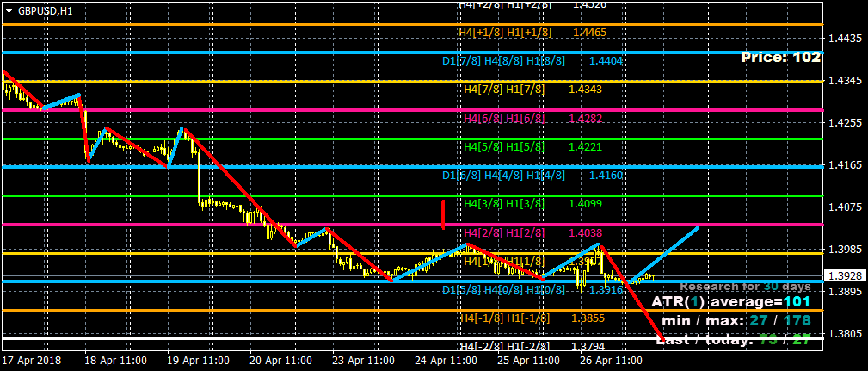Select the 17 Apr 2018 time axis label
Screen dimensions: 868x371
tap(32, 360)
